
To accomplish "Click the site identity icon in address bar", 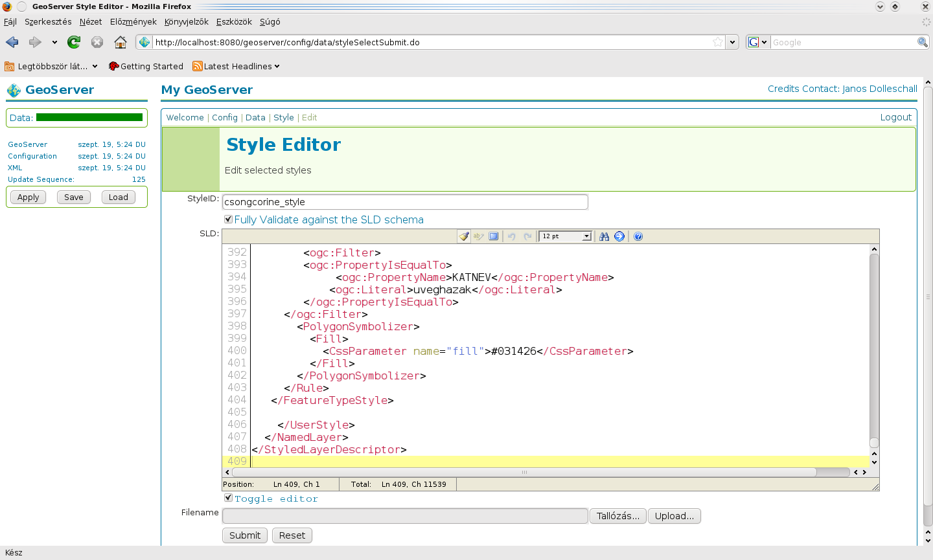I will point(144,42).
